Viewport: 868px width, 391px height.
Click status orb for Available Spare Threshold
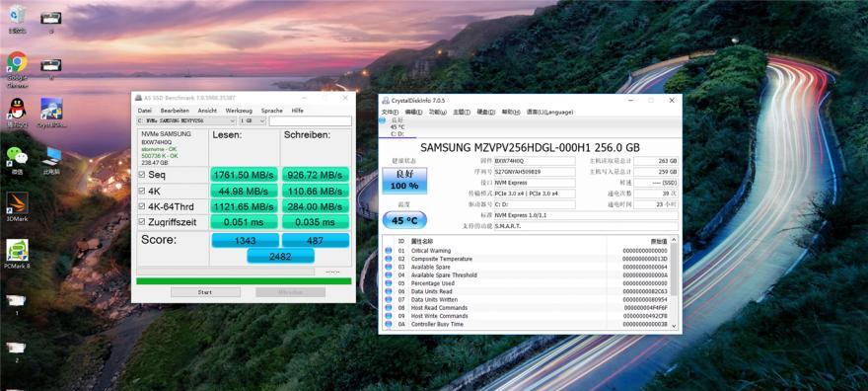388,275
